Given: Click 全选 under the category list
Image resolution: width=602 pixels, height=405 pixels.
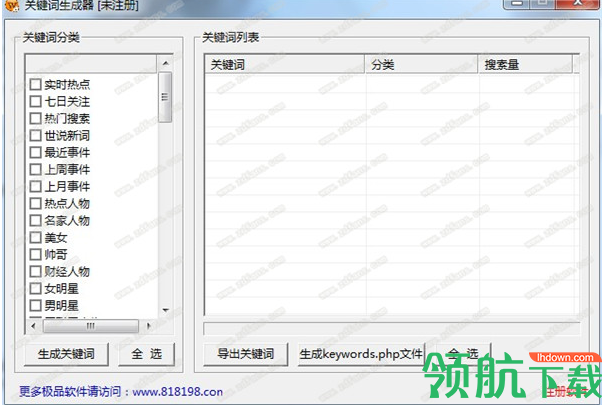Looking at the screenshot, I should pyautogui.click(x=146, y=354).
